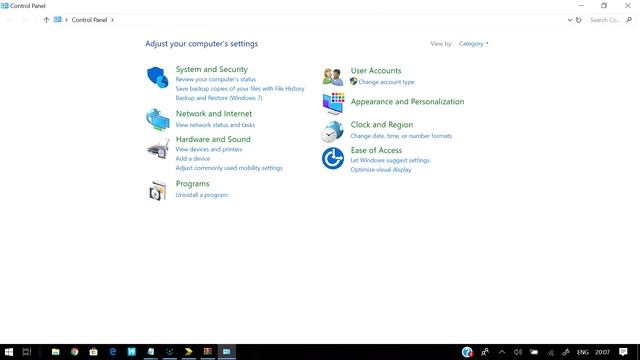Open the User Accounts people icon
This screenshot has height=360, width=640.
[x=333, y=77]
